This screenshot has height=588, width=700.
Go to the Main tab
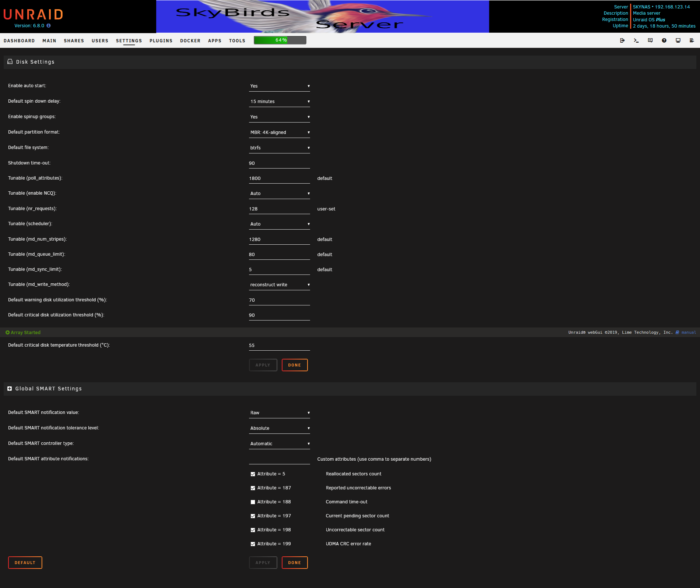(49, 41)
